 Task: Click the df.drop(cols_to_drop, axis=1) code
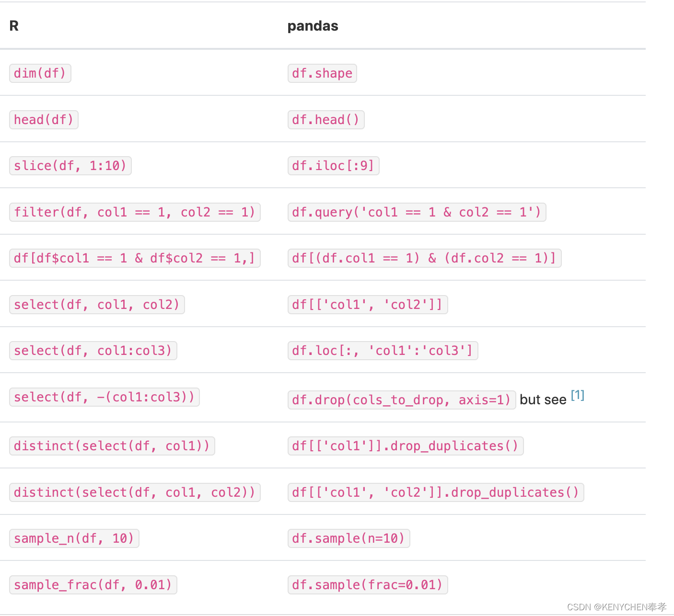pyautogui.click(x=402, y=400)
